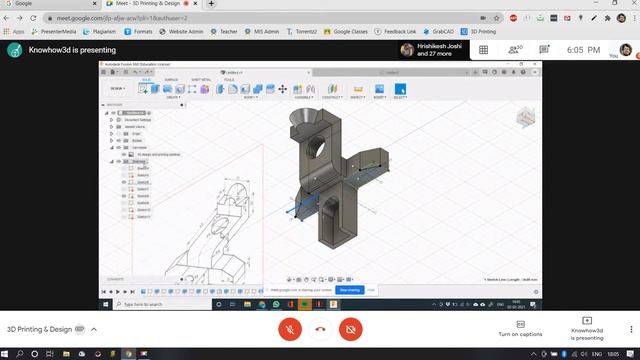Toggle visibility eye of Canvases folder
The height and width of the screenshot is (360, 640).
click(x=119, y=147)
